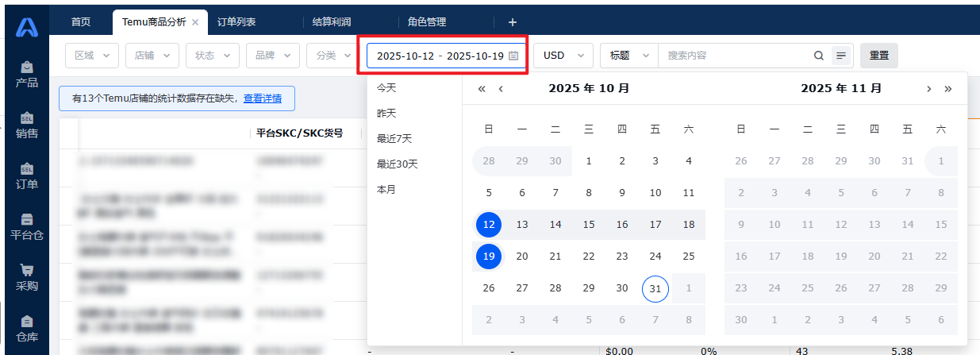Open the advanced filter lines icon

(841, 56)
